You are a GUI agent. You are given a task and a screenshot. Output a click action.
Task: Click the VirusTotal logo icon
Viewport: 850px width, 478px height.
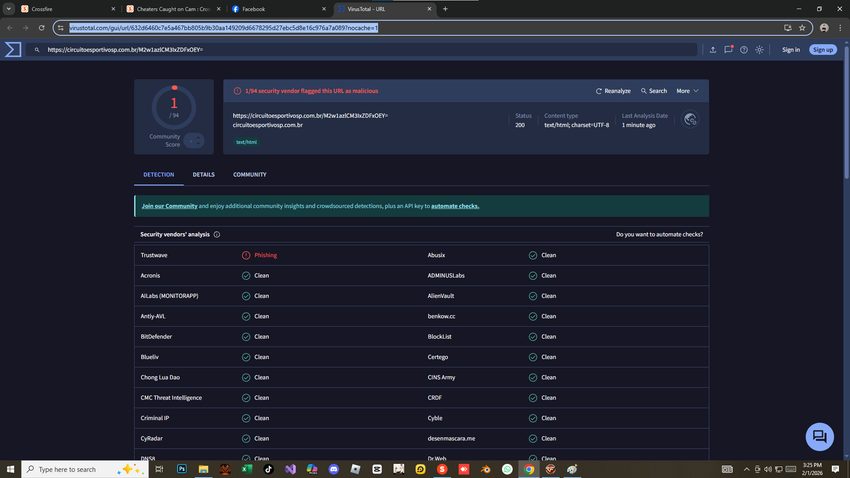(12, 49)
